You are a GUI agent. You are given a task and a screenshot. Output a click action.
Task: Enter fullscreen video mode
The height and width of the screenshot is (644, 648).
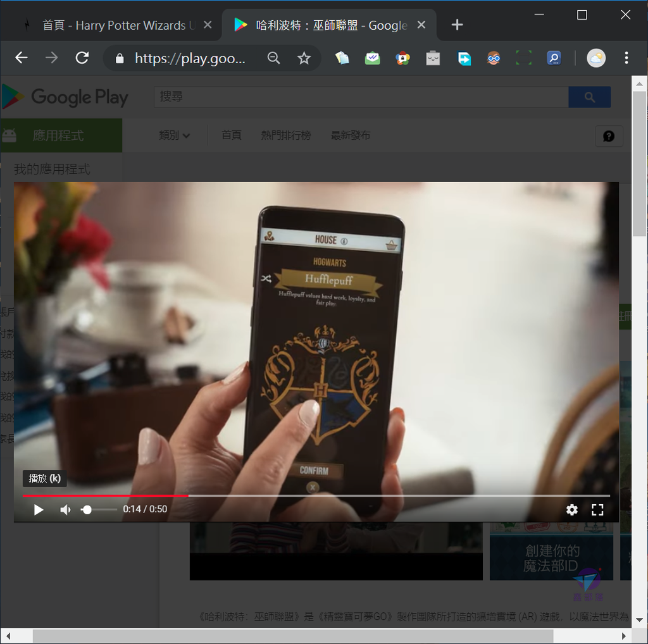pos(597,509)
